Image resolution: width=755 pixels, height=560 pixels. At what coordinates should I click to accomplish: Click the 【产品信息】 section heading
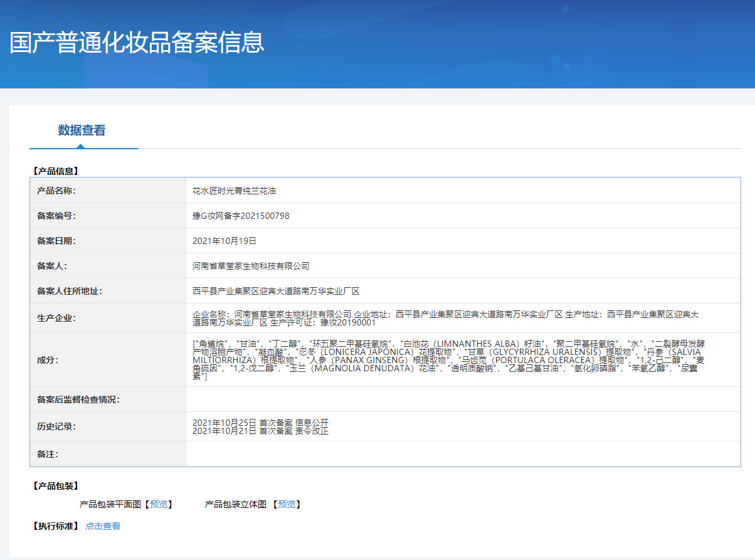pos(56,171)
